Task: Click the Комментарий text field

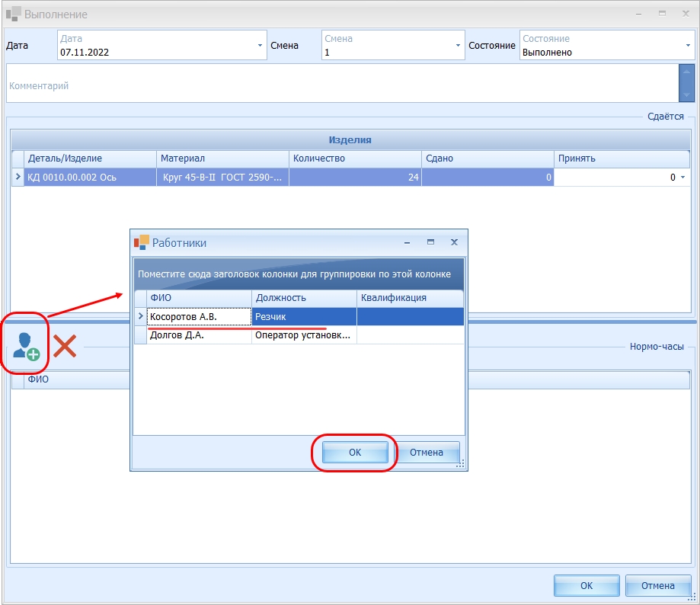Action: point(343,84)
